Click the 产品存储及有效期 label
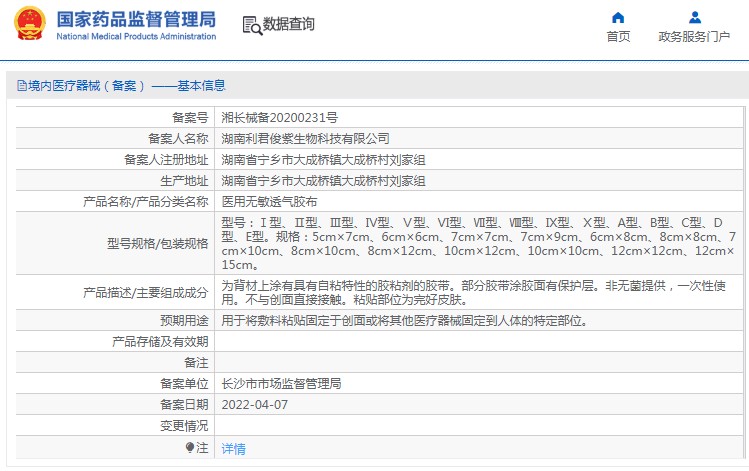The width and height of the screenshot is (749, 471). (x=160, y=342)
